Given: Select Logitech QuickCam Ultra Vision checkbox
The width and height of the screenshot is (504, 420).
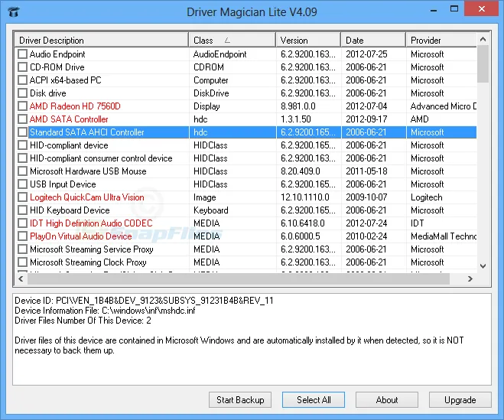Looking at the screenshot, I should [22, 197].
